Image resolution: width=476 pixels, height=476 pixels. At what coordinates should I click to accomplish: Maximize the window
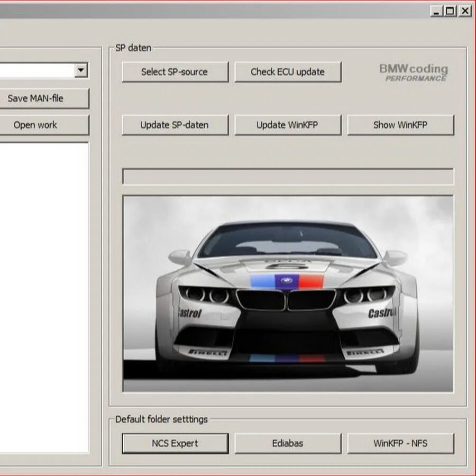(x=450, y=12)
